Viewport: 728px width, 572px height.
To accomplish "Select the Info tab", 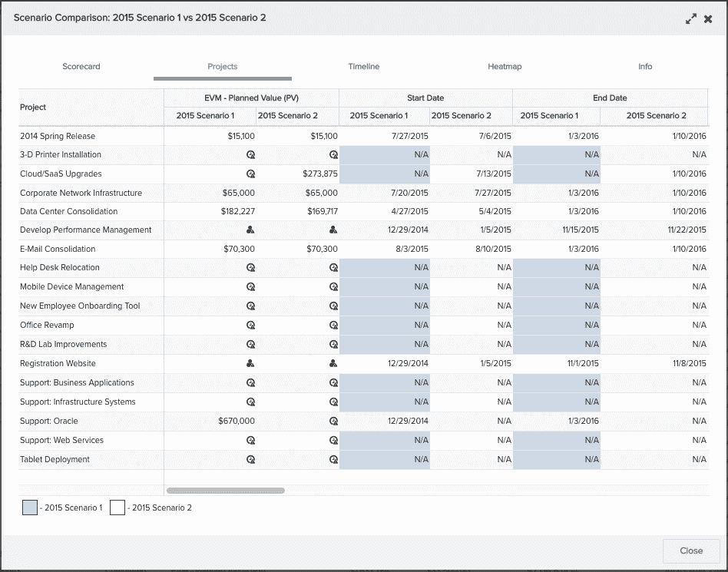I will 645,67.
